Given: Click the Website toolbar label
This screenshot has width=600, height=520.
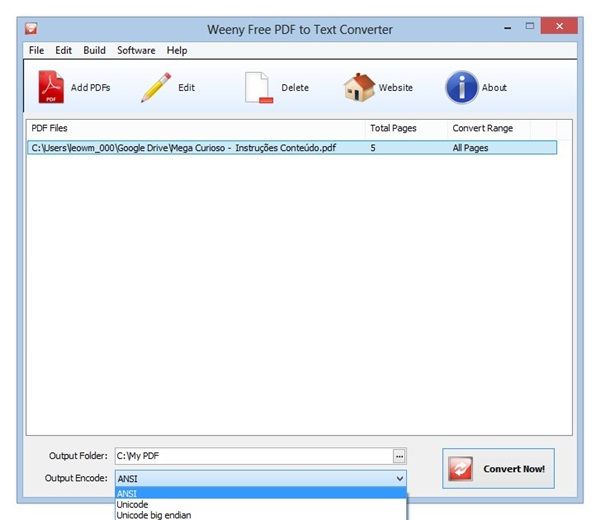Looking at the screenshot, I should coord(396,88).
